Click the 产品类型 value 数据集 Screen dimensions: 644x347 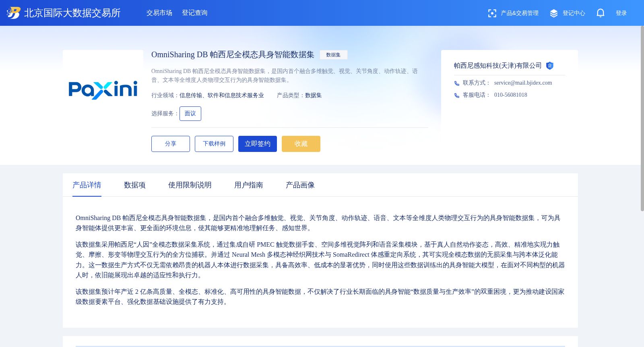tap(314, 96)
